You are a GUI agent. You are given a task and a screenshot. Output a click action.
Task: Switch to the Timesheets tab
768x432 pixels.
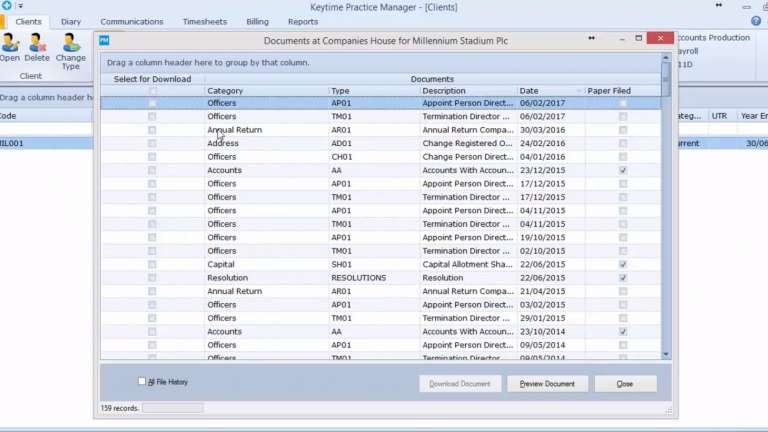click(205, 22)
